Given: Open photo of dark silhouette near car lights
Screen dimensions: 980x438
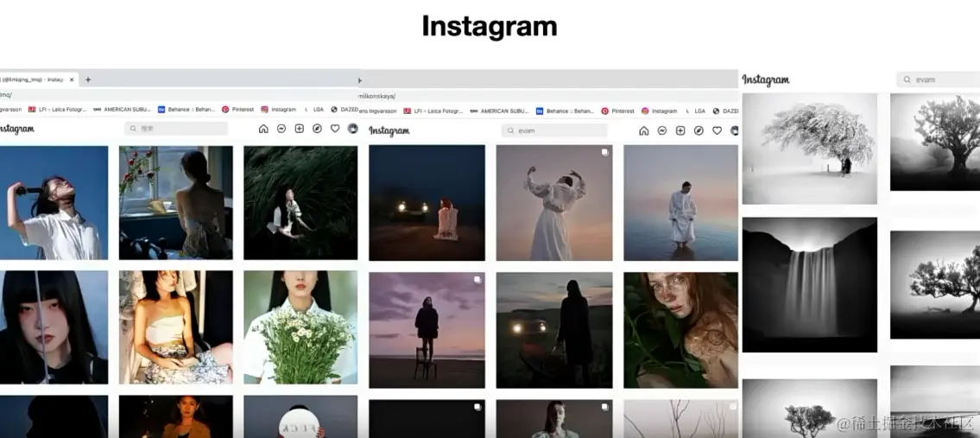Looking at the screenshot, I should point(554,330).
